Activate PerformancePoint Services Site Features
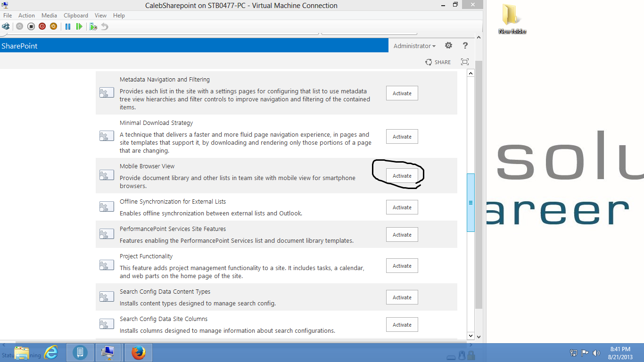 point(402,235)
